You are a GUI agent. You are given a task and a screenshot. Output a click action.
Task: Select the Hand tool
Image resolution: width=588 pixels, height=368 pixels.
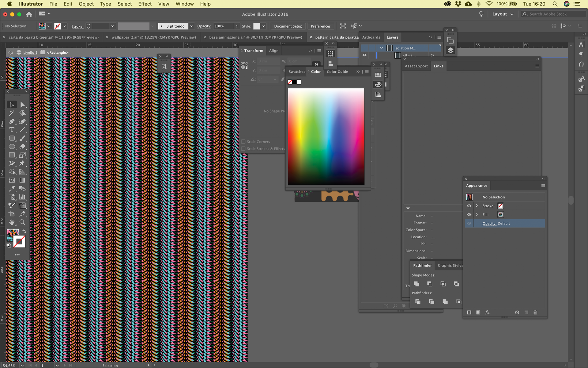[12, 222]
